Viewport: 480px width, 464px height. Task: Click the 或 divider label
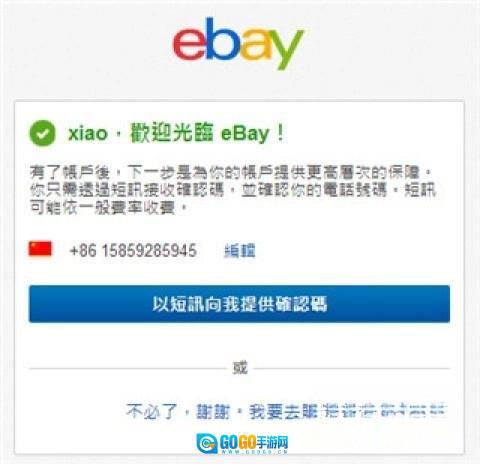coord(240,368)
